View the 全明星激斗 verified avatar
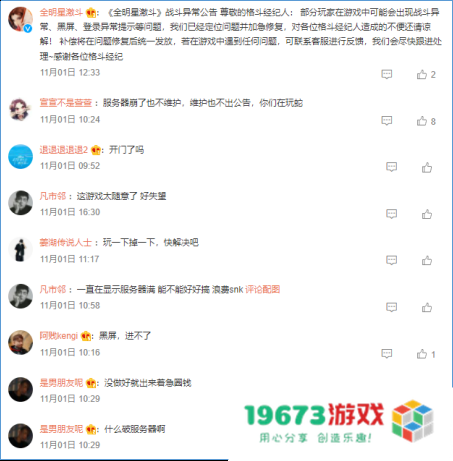This screenshot has height=461, width=453. coord(20,20)
